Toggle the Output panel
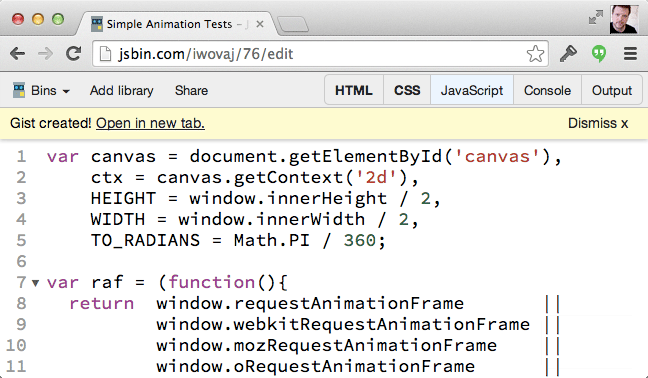The height and width of the screenshot is (378, 648). pos(612,90)
